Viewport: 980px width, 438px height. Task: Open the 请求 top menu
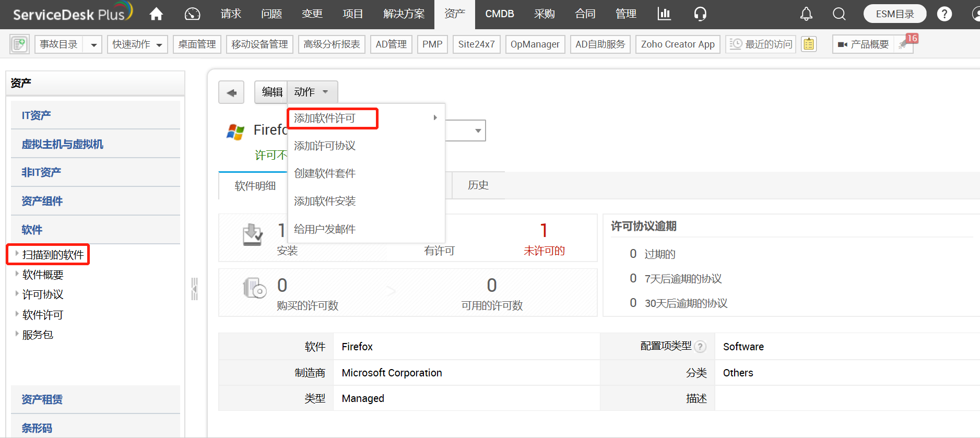(231, 14)
